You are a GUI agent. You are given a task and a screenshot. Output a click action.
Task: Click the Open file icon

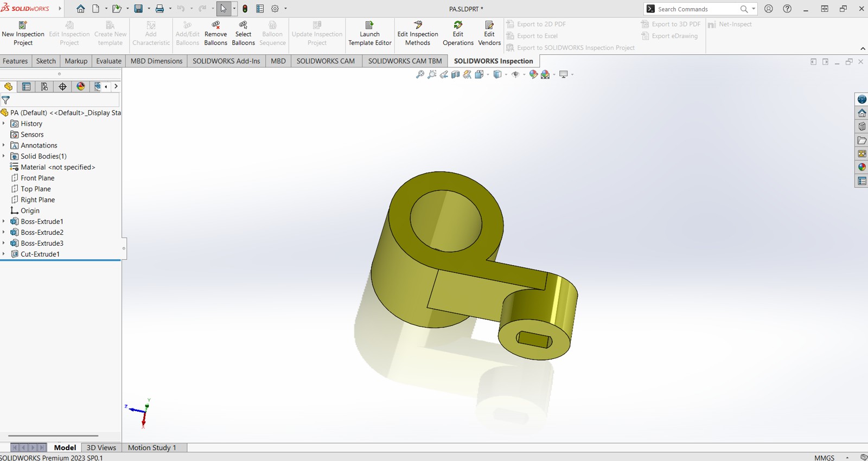coord(116,9)
